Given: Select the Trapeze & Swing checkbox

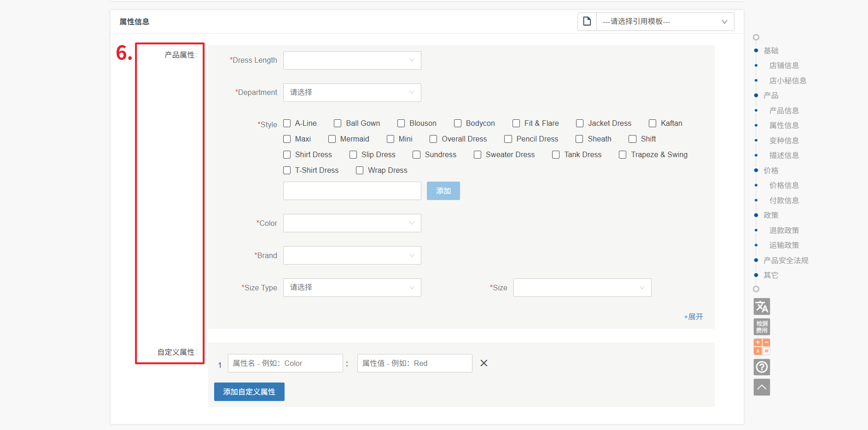Looking at the screenshot, I should pyautogui.click(x=623, y=155).
